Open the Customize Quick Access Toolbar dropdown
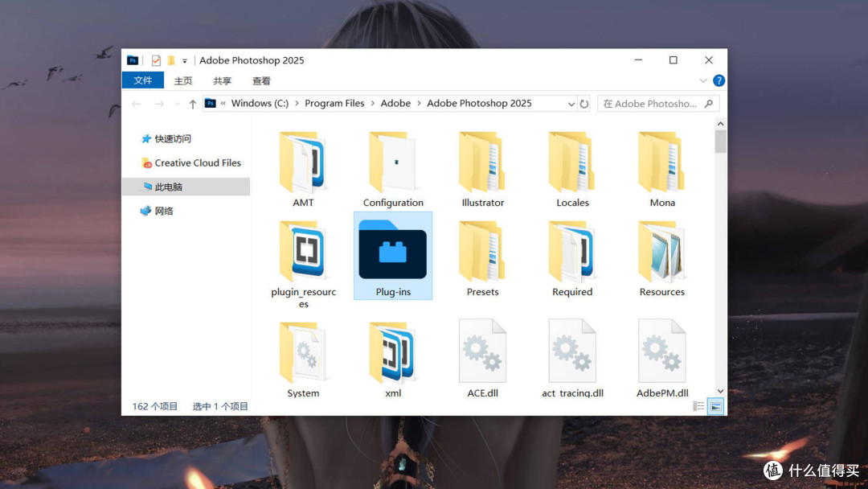The image size is (868, 489). 185,61
